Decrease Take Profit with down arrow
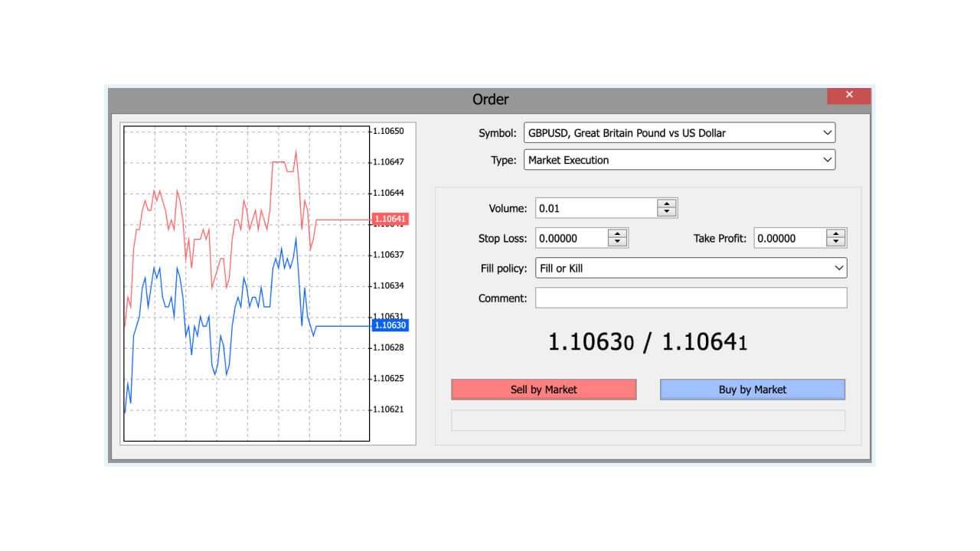The height and width of the screenshot is (551, 980). [x=836, y=243]
